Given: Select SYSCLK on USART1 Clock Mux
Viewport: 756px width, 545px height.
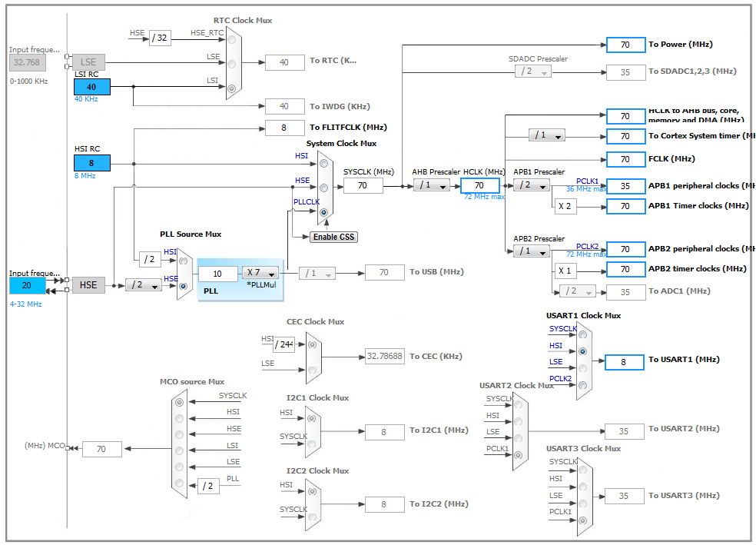Looking at the screenshot, I should 583,334.
